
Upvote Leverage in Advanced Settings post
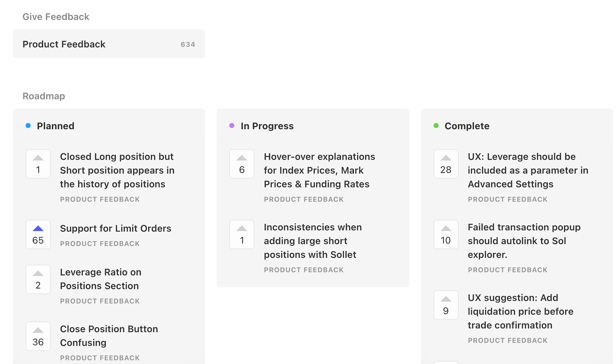tap(446, 164)
